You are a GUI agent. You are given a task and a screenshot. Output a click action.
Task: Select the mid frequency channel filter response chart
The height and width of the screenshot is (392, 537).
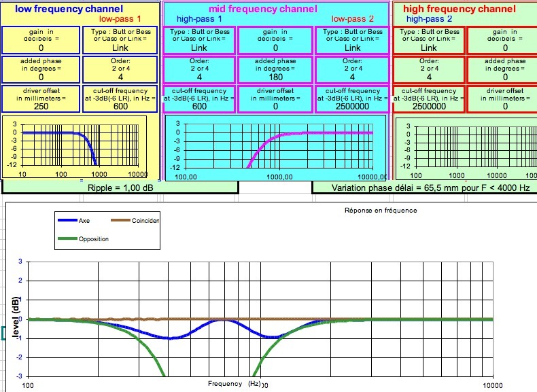click(x=276, y=147)
